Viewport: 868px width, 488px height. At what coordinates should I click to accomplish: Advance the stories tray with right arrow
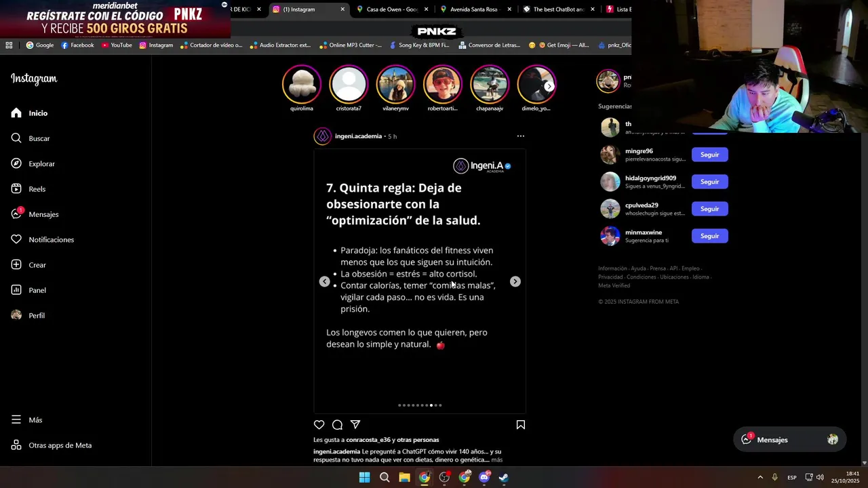point(549,86)
